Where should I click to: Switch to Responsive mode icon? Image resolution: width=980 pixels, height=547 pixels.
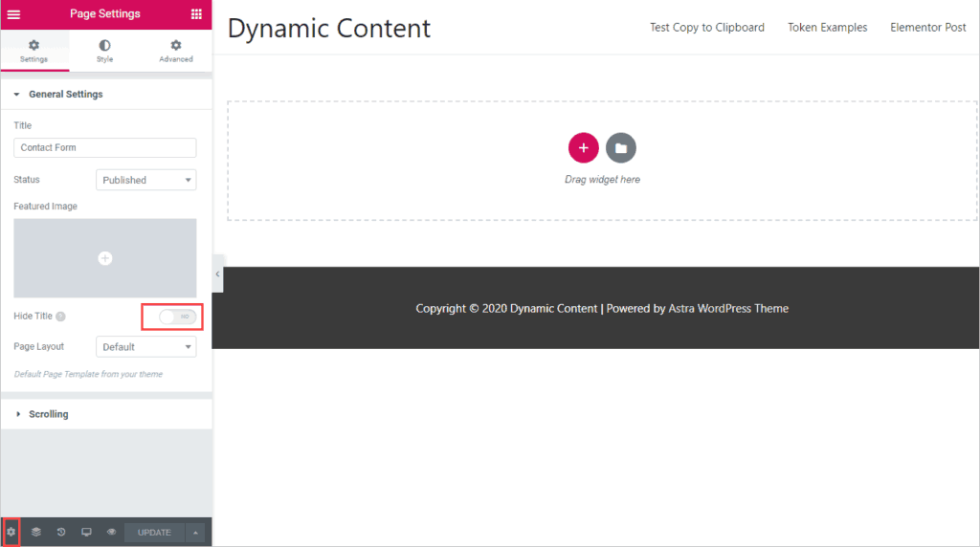pyautogui.click(x=86, y=532)
